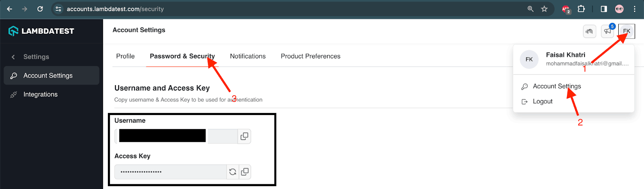
Task: Click the Access Key field
Action: pyautogui.click(x=171, y=172)
